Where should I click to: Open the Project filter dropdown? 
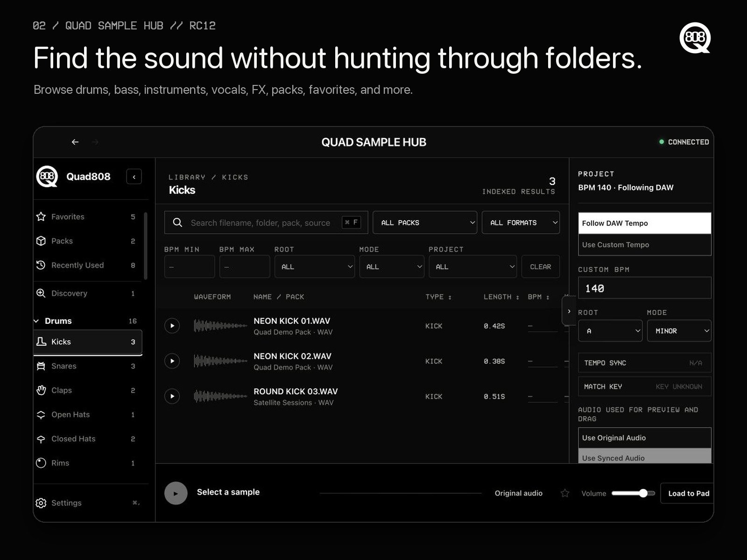[473, 266]
